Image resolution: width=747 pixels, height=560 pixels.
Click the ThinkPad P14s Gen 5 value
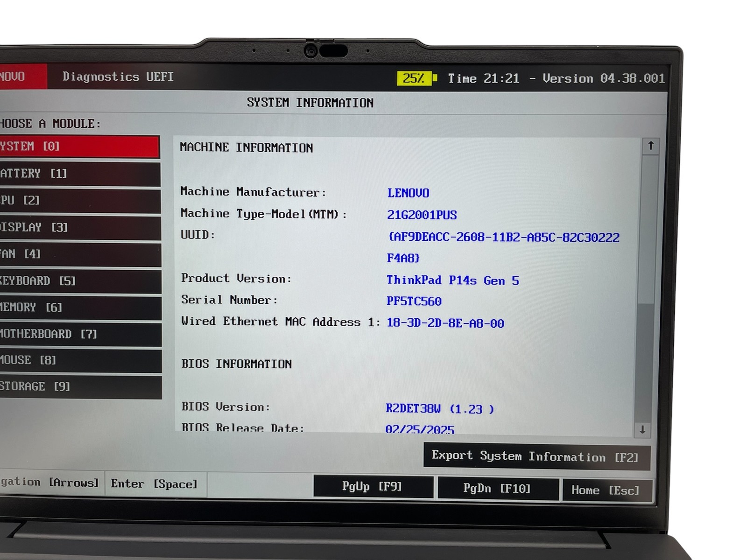click(x=452, y=280)
